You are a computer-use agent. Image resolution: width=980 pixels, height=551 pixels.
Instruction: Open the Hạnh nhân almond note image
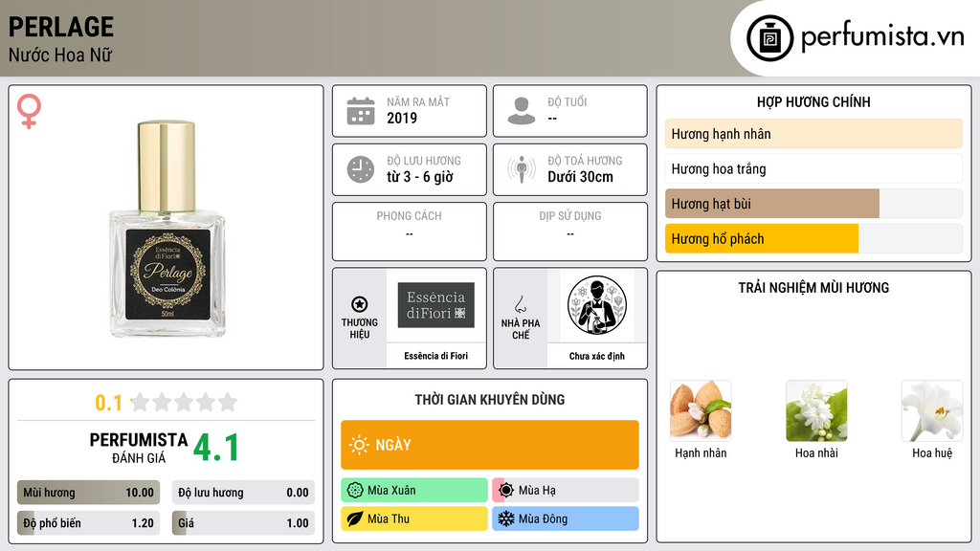coord(701,411)
